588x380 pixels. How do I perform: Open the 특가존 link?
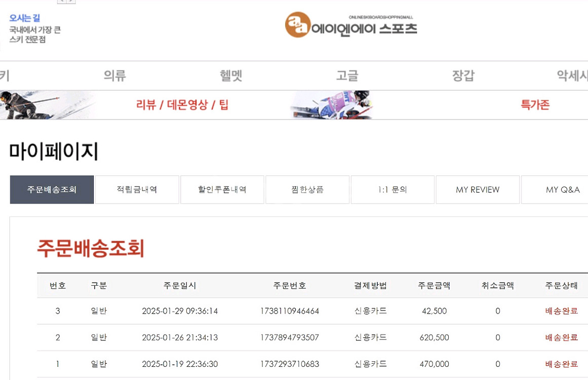(534, 104)
